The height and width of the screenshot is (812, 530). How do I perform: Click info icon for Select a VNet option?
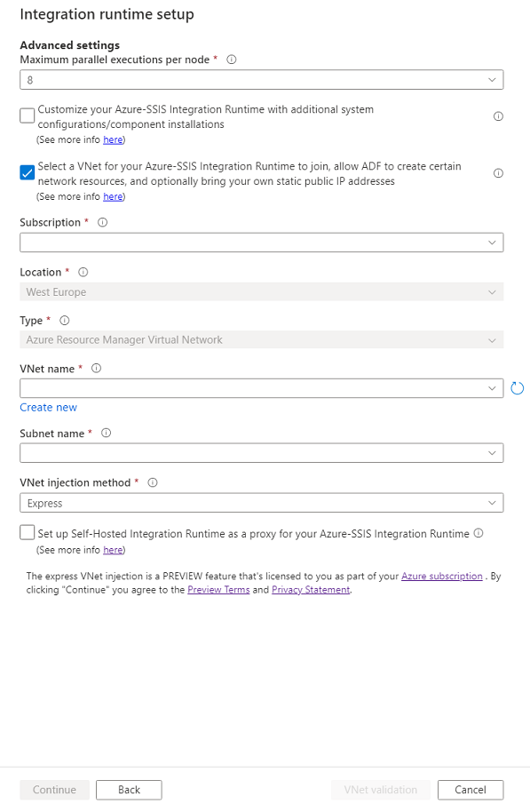click(x=498, y=173)
